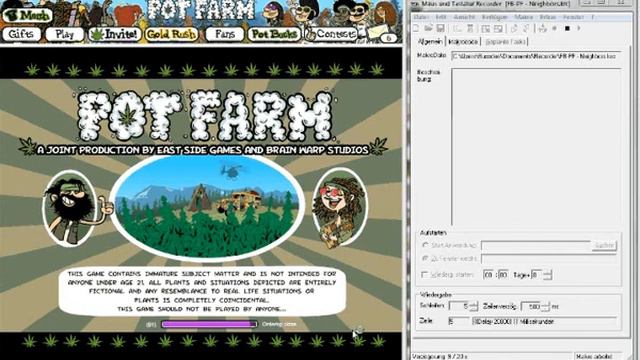The image size is (640, 360).
Task: Click the Makrodatei path field
Action: point(536,56)
